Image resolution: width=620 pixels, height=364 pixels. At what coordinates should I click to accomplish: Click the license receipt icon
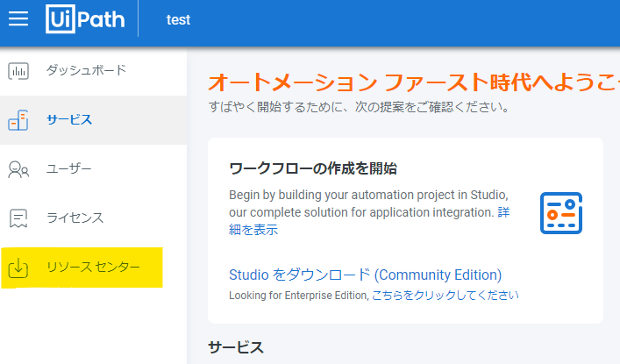click(18, 218)
